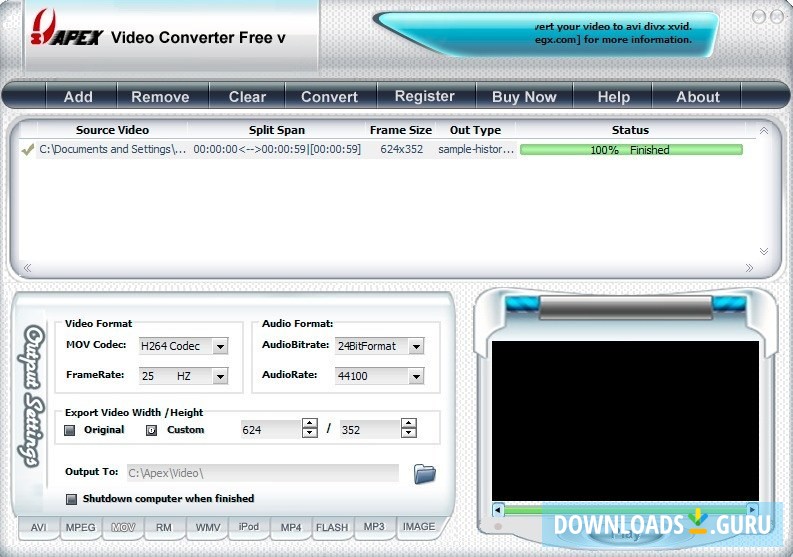This screenshot has width=793, height=557.
Task: Click the list's scroll left chevron
Action: [x=27, y=268]
